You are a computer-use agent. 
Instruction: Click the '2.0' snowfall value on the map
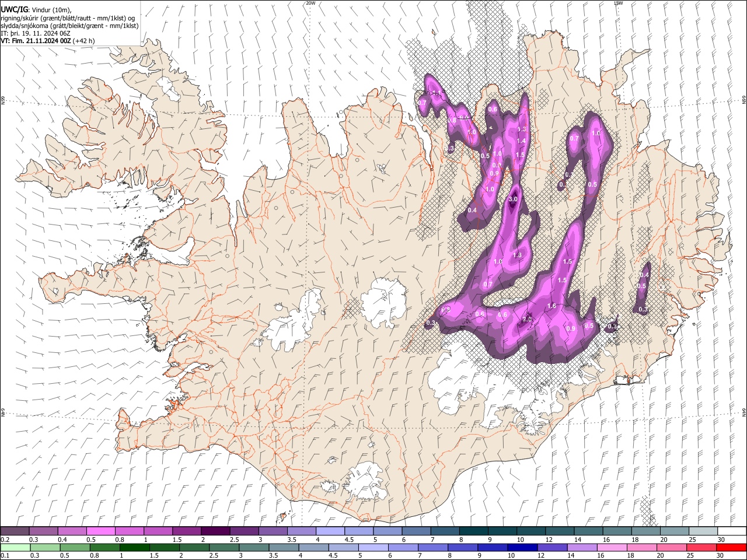[x=528, y=319]
